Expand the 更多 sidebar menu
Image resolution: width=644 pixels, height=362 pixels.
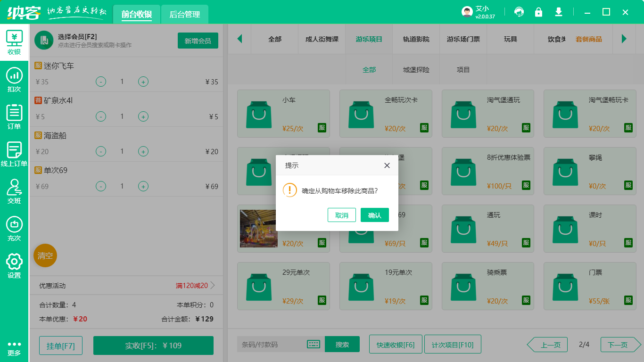14,349
